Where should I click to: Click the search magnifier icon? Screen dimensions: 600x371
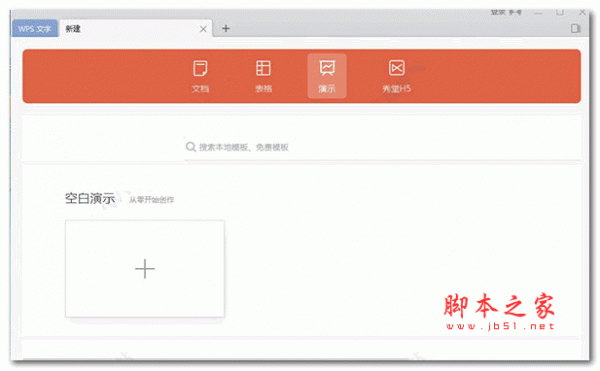(x=191, y=147)
